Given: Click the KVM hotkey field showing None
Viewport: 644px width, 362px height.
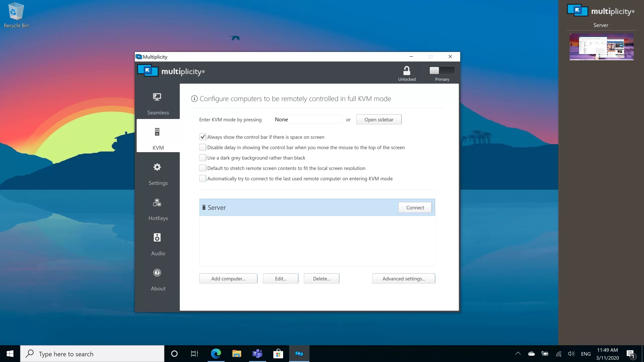Looking at the screenshot, I should click(308, 120).
